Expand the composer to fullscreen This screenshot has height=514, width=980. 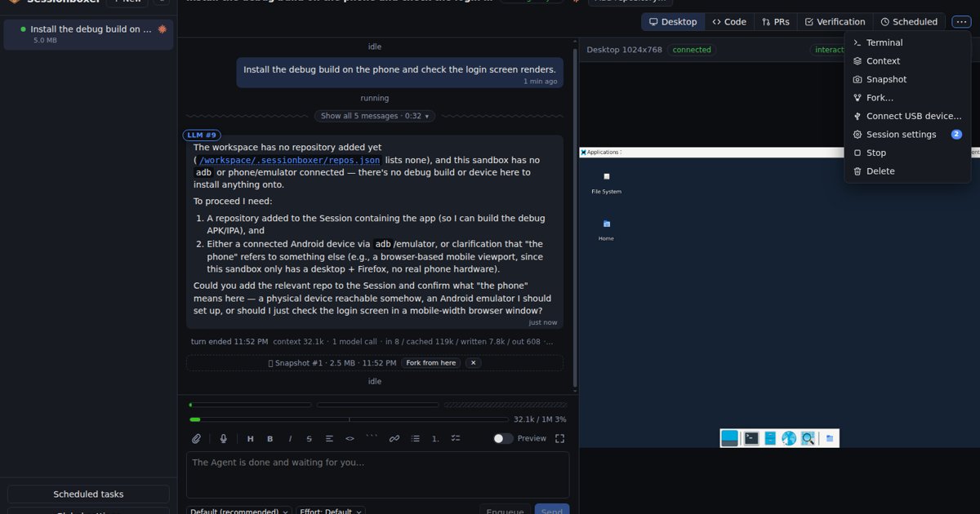(559, 439)
